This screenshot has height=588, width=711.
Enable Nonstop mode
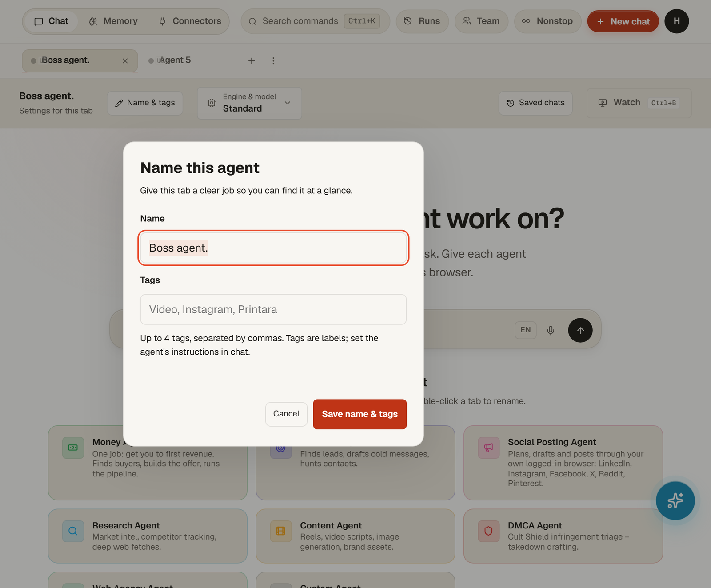tap(547, 21)
